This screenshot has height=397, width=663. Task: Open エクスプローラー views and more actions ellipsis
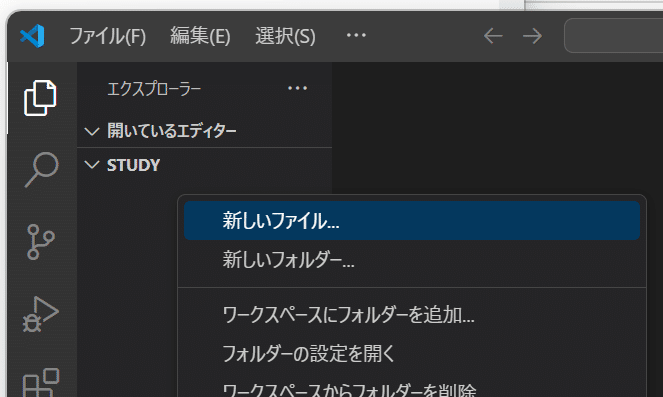tap(297, 88)
